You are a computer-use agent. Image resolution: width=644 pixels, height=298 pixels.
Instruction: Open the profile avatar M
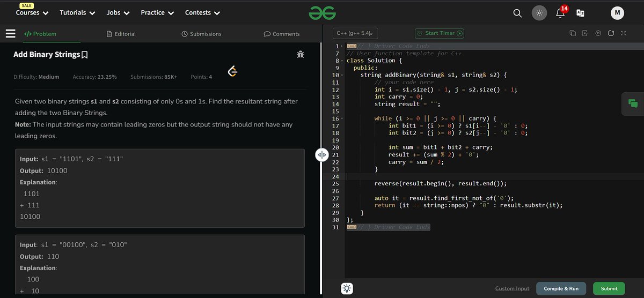tap(617, 13)
